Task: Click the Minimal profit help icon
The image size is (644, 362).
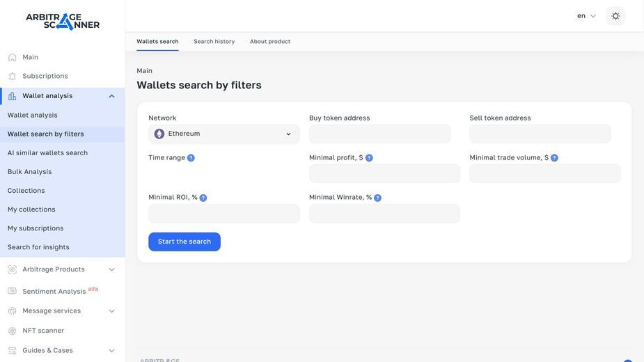Action: [x=369, y=158]
